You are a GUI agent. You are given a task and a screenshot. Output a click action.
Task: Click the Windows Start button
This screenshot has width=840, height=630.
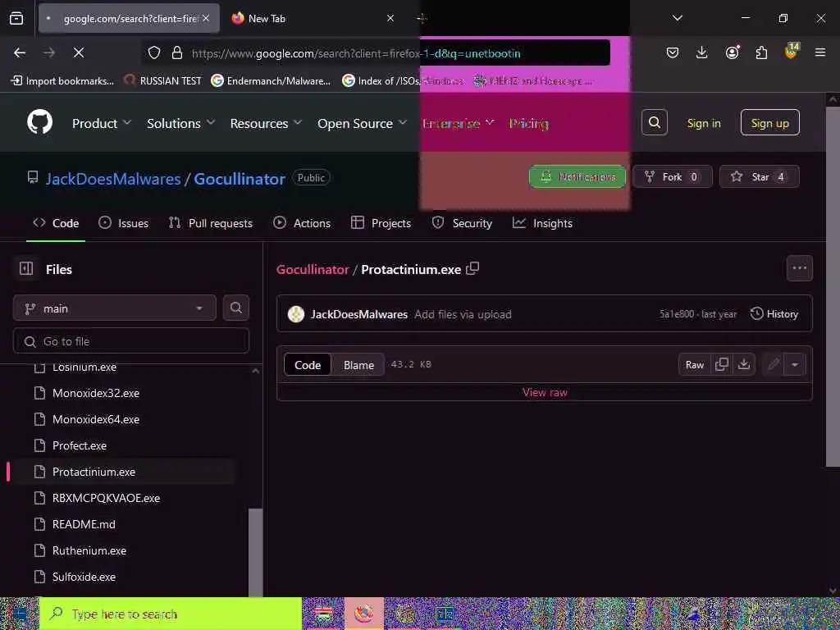click(x=20, y=614)
